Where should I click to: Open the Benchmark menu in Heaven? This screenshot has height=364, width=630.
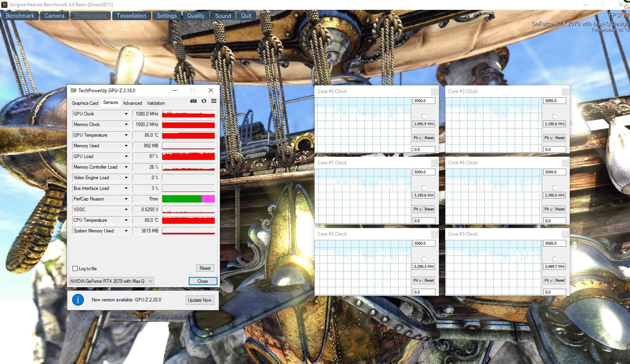click(x=20, y=16)
